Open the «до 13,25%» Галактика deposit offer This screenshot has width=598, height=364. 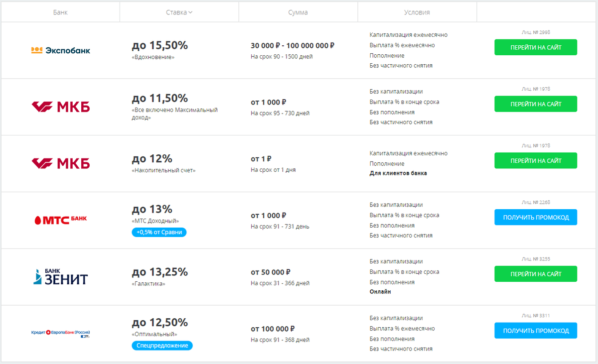click(x=160, y=272)
